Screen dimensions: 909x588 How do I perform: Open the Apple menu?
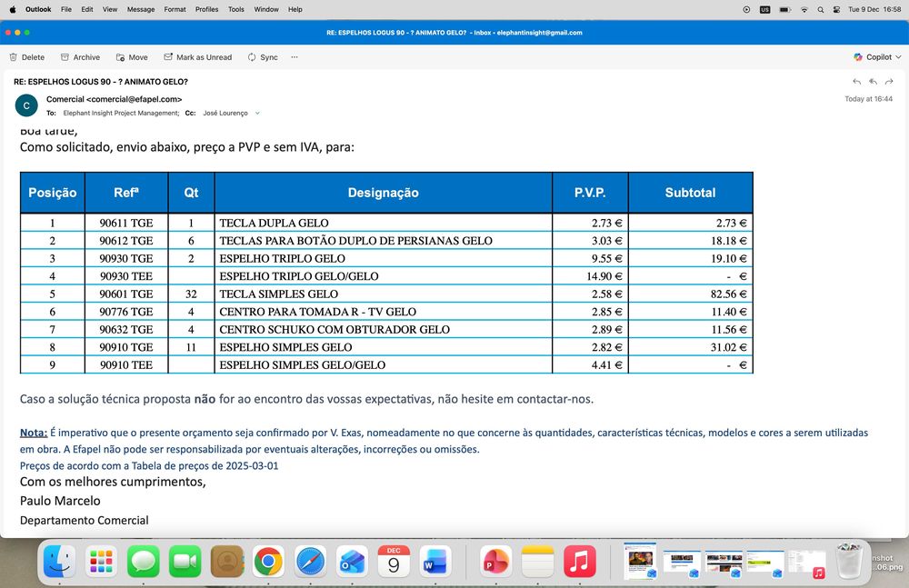pyautogui.click(x=13, y=9)
